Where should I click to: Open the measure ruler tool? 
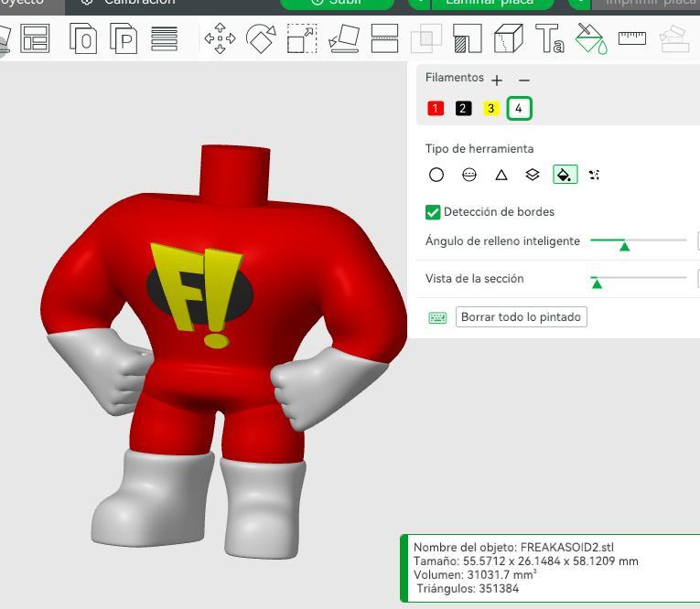[x=632, y=38]
